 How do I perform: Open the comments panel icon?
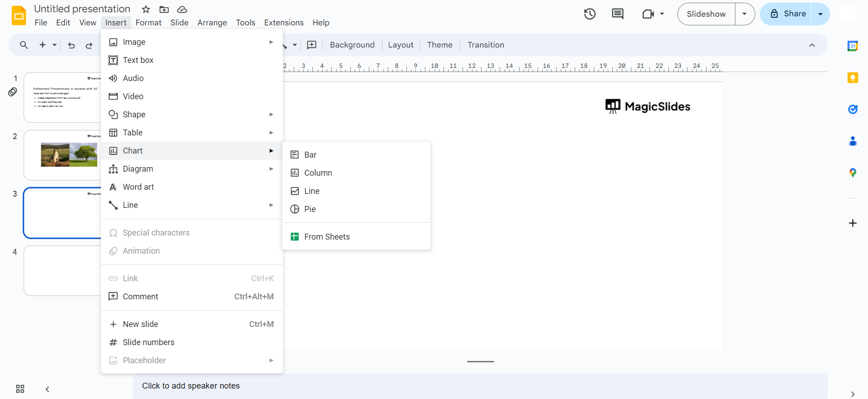coord(617,14)
